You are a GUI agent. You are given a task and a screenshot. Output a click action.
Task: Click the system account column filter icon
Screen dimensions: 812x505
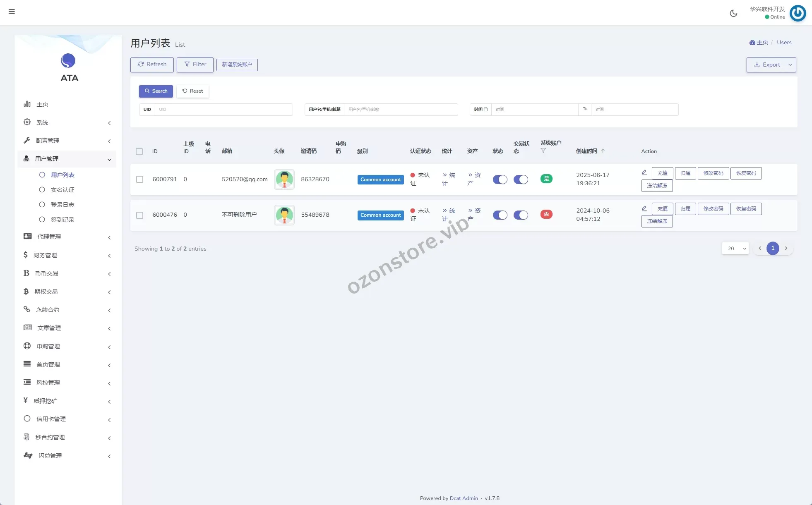(543, 151)
